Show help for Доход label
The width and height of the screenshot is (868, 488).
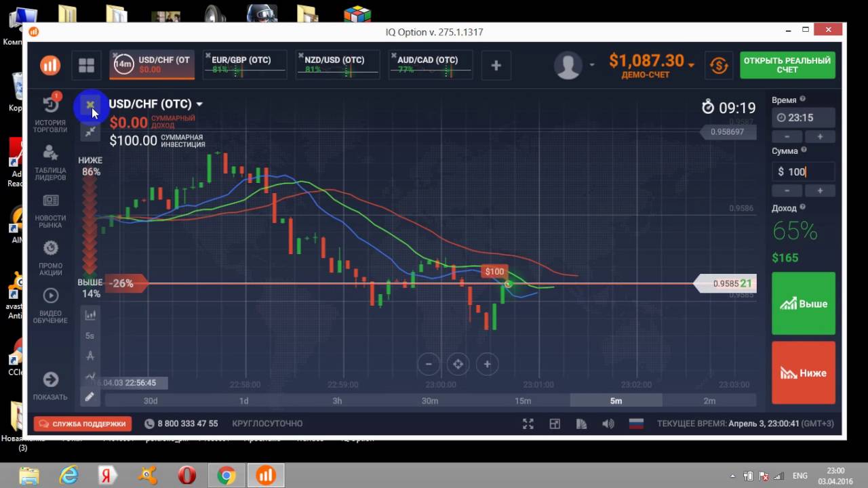point(802,207)
